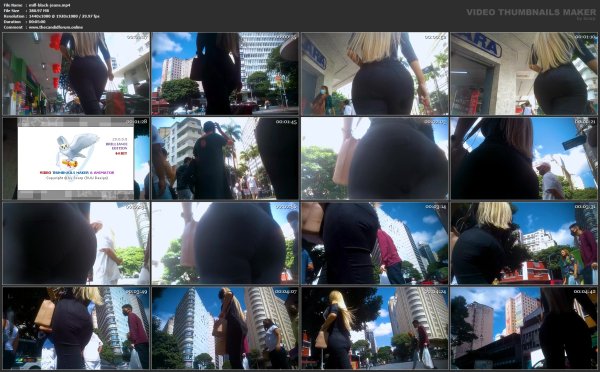The image size is (600, 372).
Task: Click the Resolution line showing 29.97 fps
Action: tap(64, 16)
